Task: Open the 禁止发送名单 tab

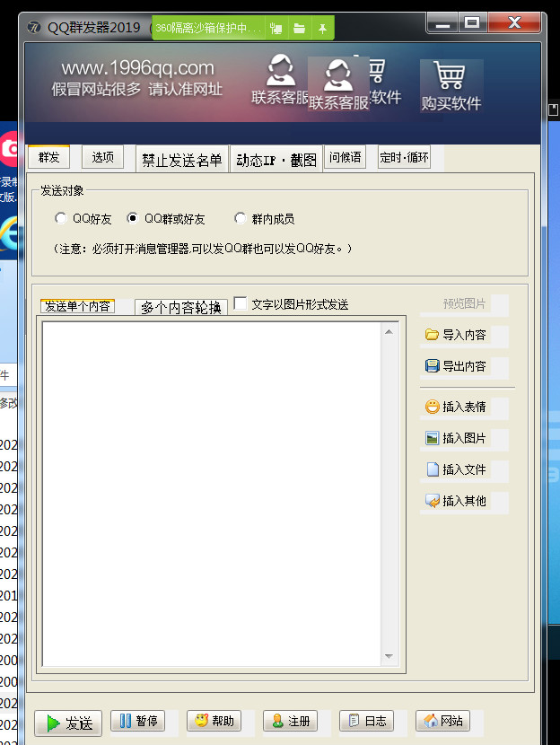Action: (182, 160)
